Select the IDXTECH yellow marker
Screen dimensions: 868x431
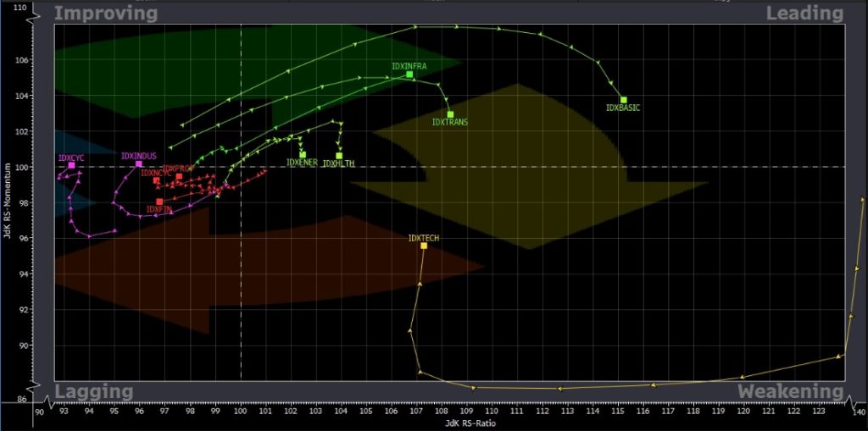point(424,246)
